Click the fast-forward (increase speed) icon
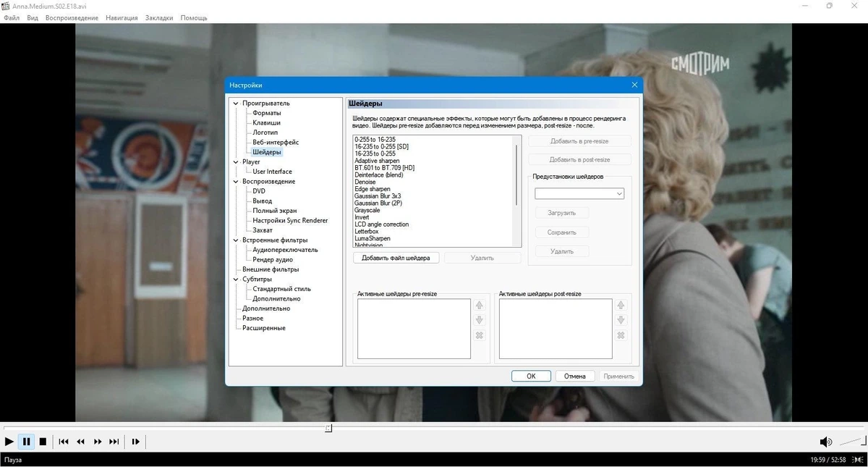The image size is (868, 467). click(x=98, y=442)
